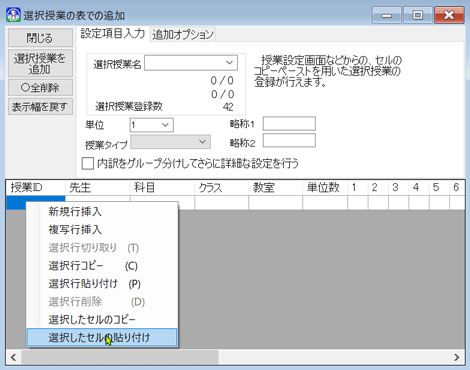Click column header 6
The height and width of the screenshot is (370, 470).
tap(457, 188)
